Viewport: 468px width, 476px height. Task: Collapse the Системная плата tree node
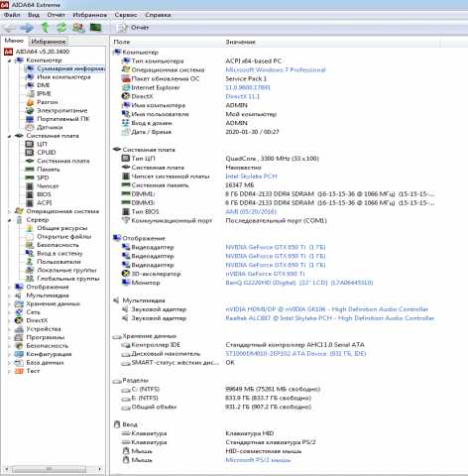coord(10,136)
